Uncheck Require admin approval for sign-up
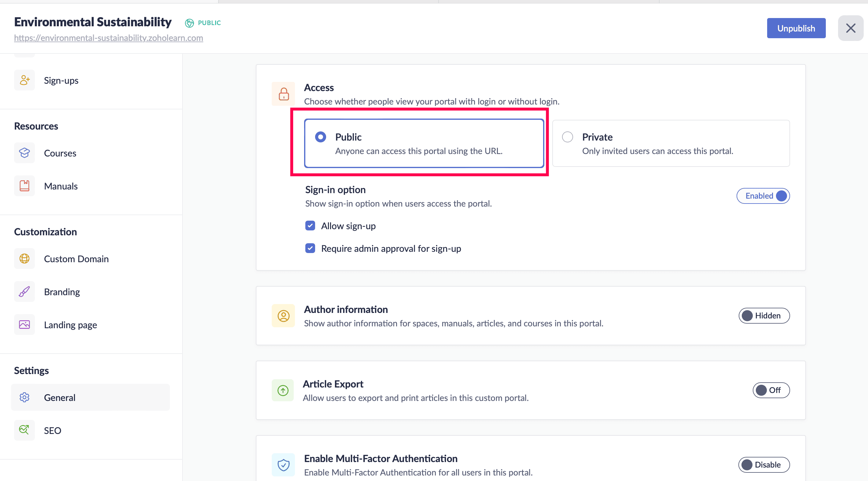This screenshot has width=868, height=481. pos(310,248)
